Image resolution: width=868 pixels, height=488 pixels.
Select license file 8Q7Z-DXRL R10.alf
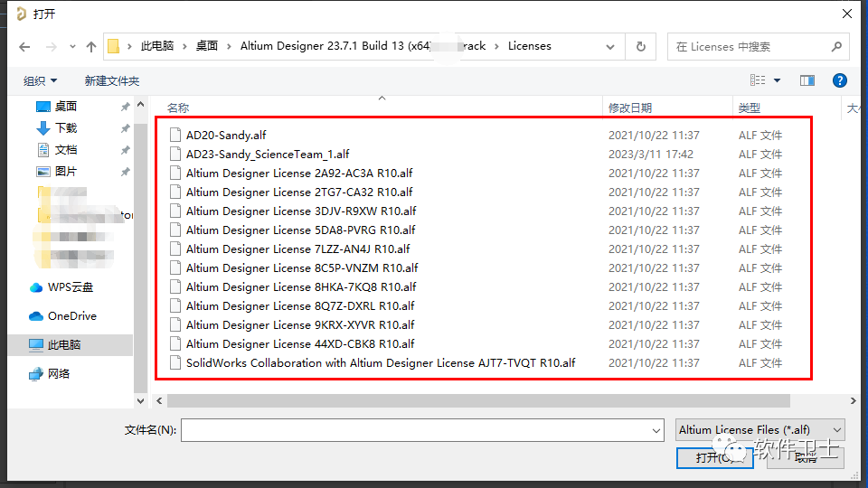tap(300, 306)
